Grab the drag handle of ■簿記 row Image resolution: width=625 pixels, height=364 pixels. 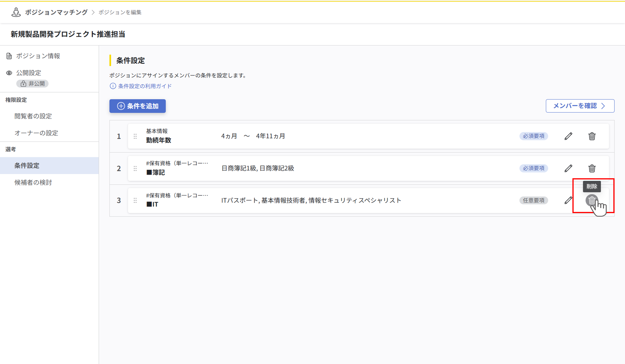135,168
